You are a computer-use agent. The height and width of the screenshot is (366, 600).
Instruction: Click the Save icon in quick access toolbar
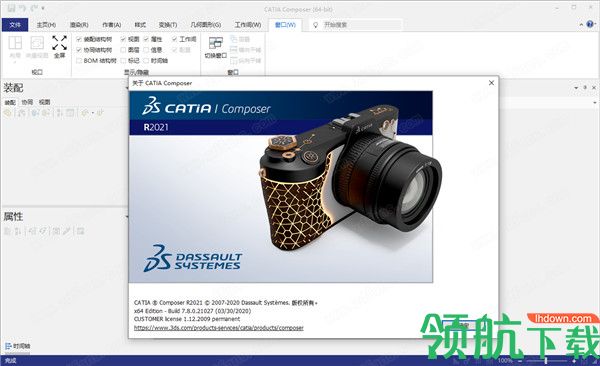tap(11, 8)
